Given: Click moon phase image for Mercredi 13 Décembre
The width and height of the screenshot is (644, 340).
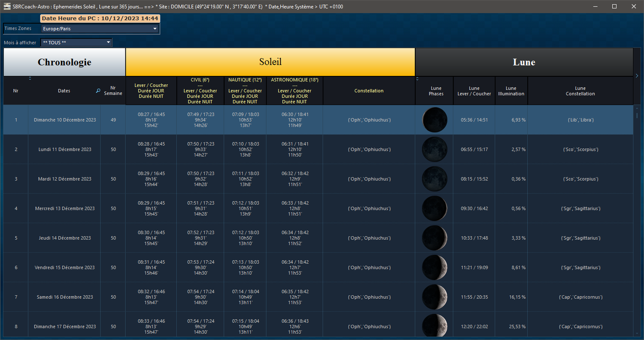Looking at the screenshot, I should 434,208.
